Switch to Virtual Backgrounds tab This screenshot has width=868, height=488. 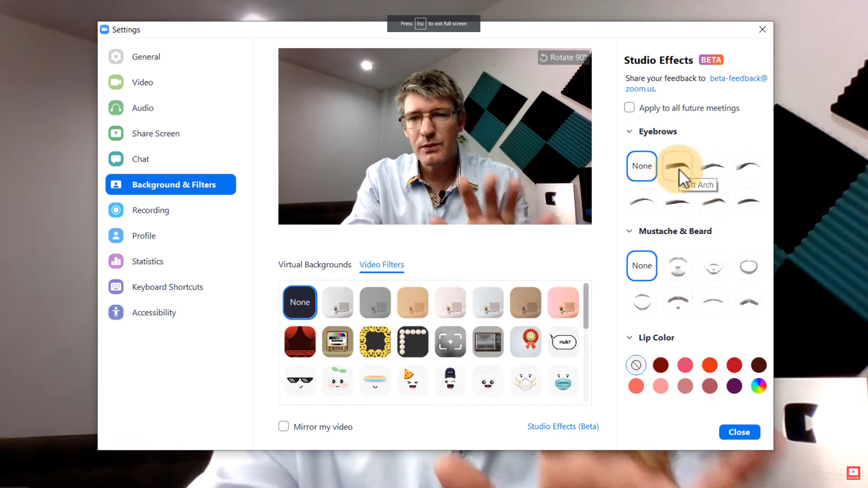[x=314, y=264]
